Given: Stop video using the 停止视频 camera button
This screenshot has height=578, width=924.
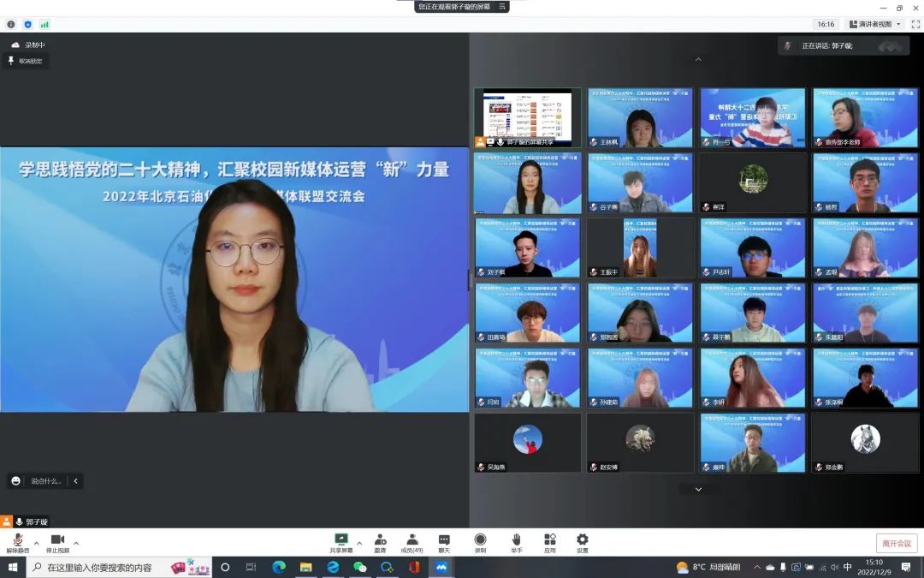Looking at the screenshot, I should pyautogui.click(x=57, y=542).
